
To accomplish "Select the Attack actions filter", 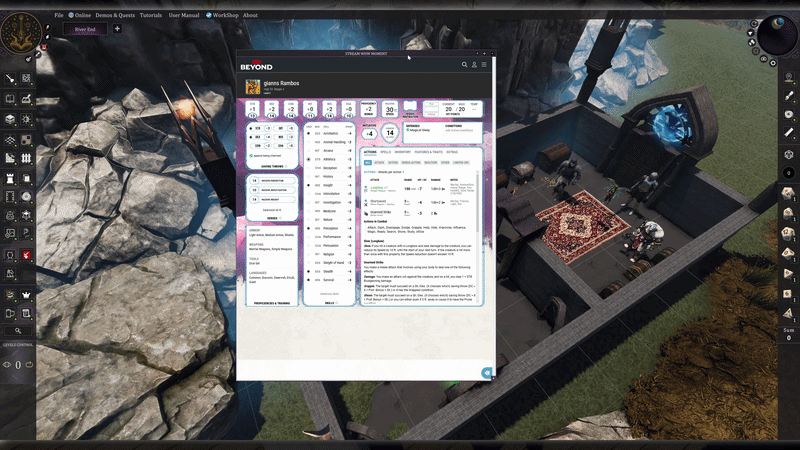I will (379, 163).
